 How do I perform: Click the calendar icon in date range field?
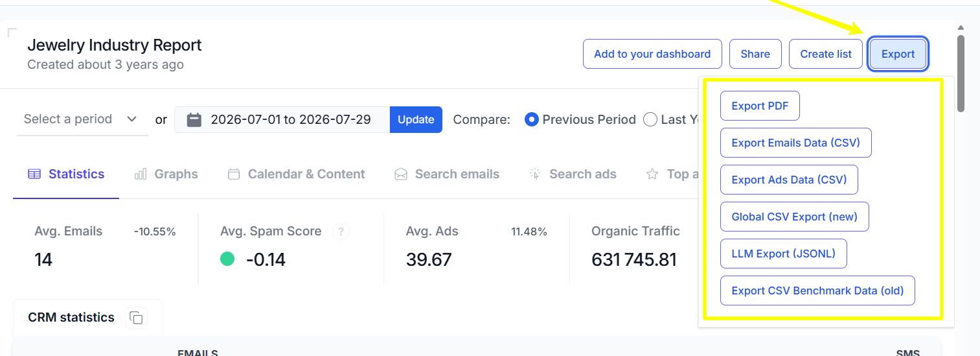pos(194,120)
